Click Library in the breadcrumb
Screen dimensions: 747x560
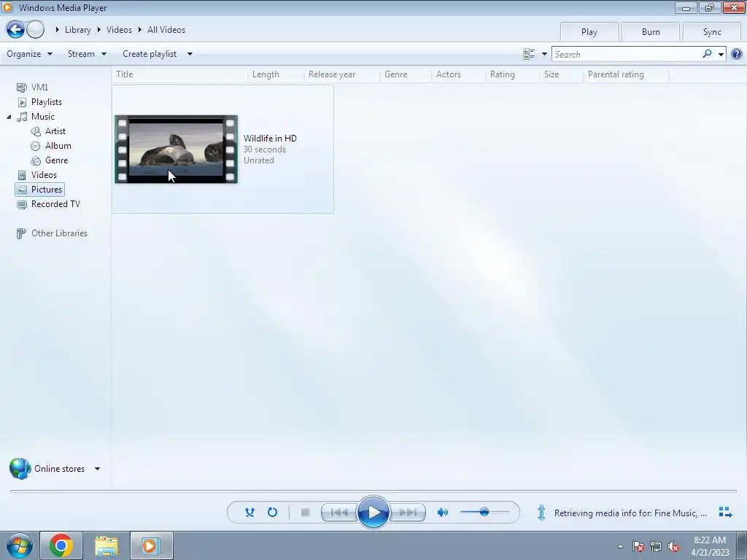coord(77,29)
